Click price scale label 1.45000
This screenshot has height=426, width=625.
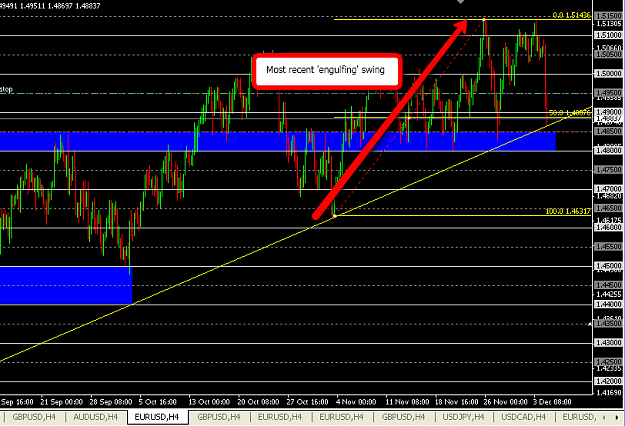[609, 266]
